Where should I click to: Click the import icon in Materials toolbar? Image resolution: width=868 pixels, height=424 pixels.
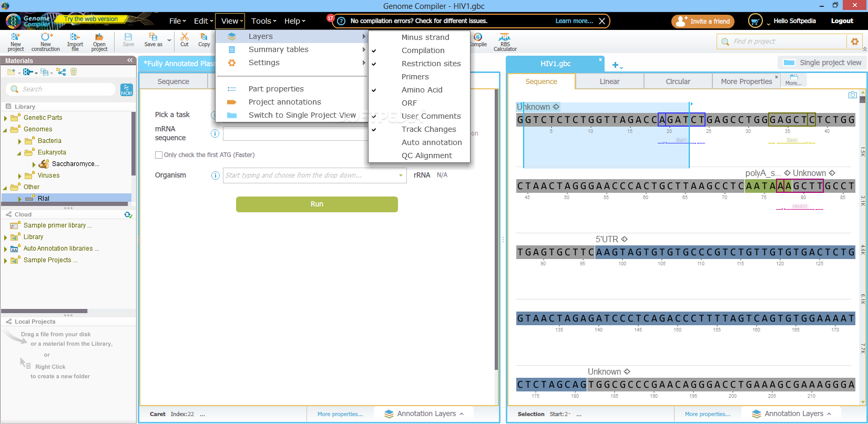pos(29,72)
